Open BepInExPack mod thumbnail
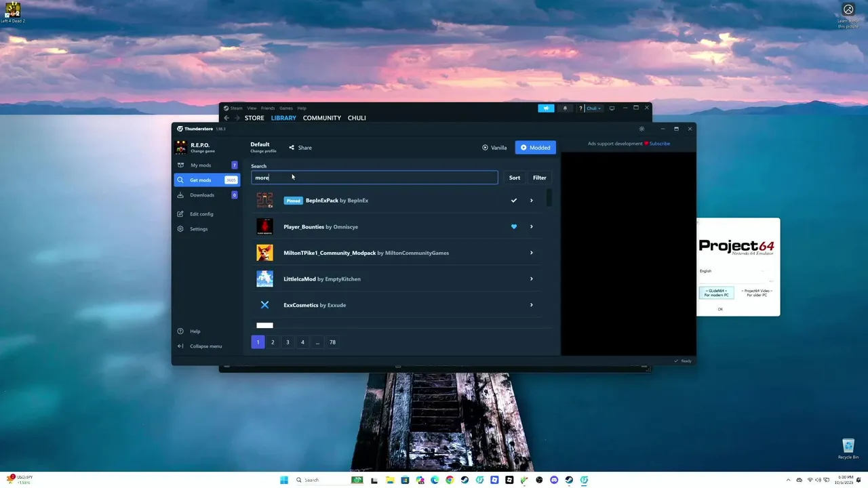Screen dimensions: 868x488 point(264,201)
